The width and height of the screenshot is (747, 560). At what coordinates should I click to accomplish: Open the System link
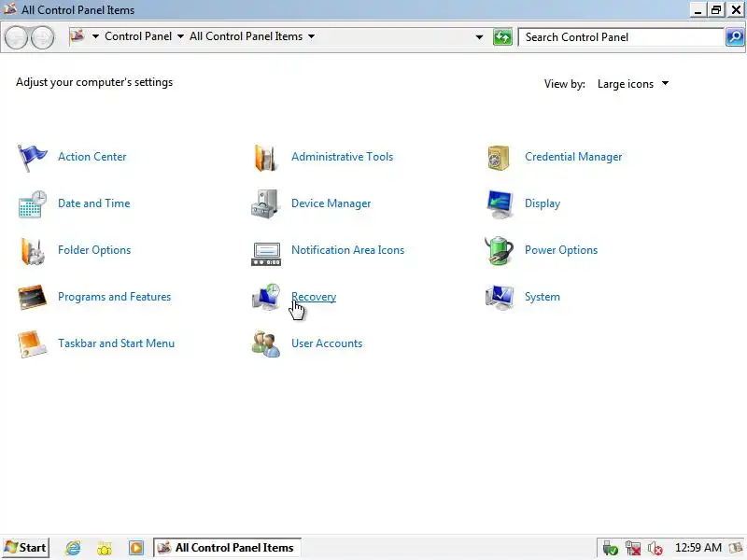pyautogui.click(x=543, y=297)
